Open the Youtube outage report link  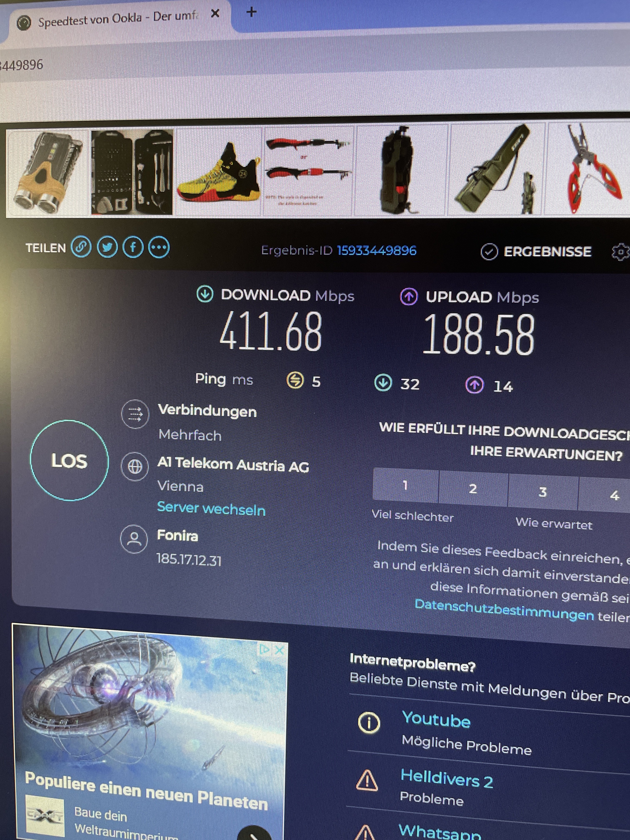436,720
